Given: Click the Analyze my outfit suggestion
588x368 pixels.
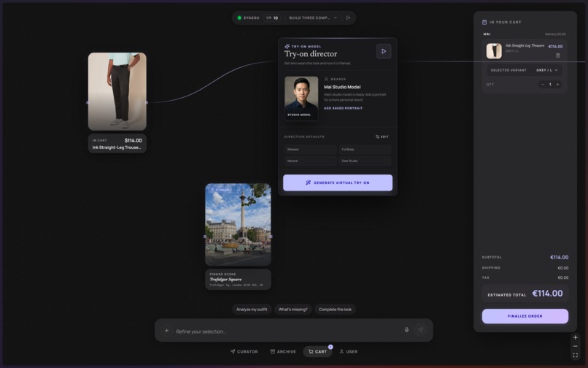Looking at the screenshot, I should (x=252, y=310).
